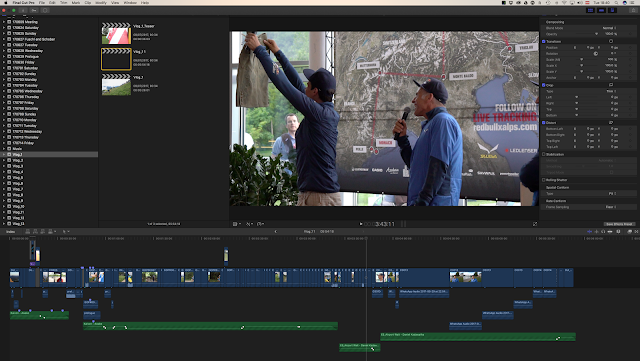Click the Share export icon
The image size is (640, 361).
633,10
